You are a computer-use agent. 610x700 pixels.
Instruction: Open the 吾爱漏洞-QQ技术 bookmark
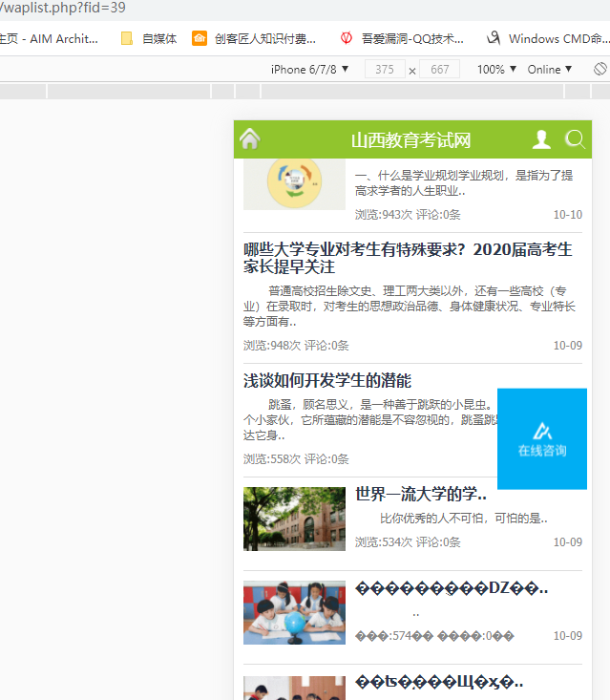[402, 39]
